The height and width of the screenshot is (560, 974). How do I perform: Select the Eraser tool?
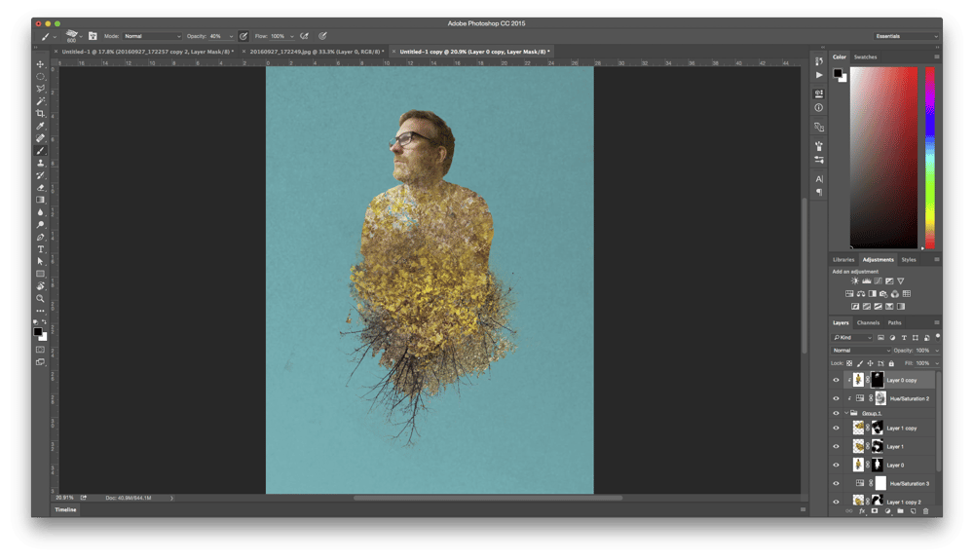(x=40, y=188)
